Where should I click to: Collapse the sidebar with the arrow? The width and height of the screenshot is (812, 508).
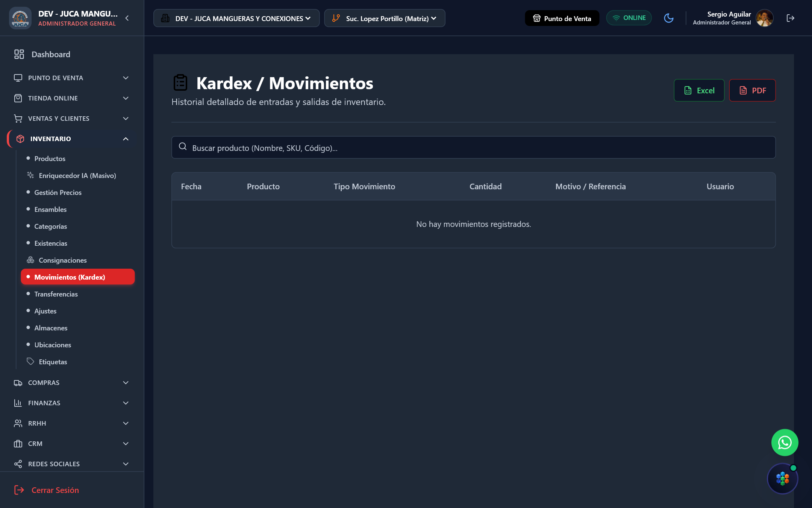click(x=127, y=18)
